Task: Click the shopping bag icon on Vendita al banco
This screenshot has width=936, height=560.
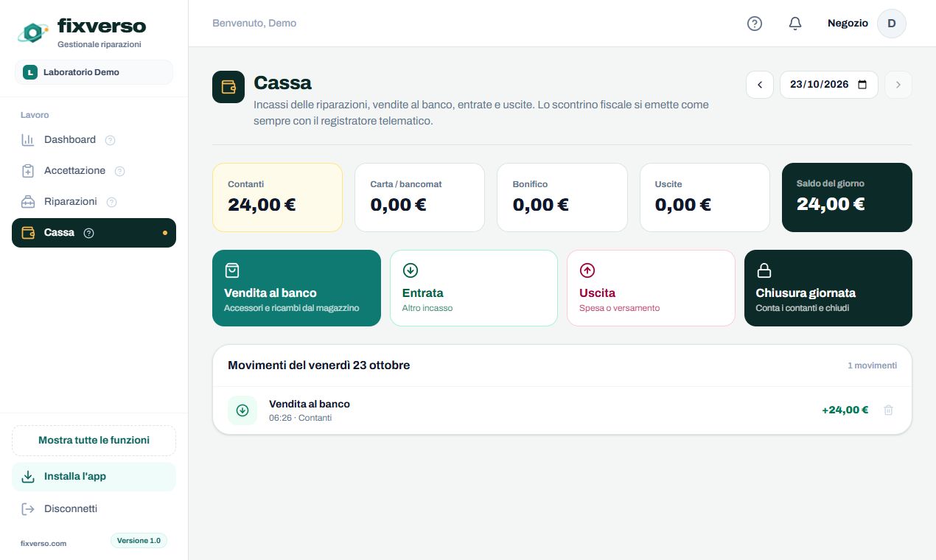Action: pyautogui.click(x=232, y=270)
